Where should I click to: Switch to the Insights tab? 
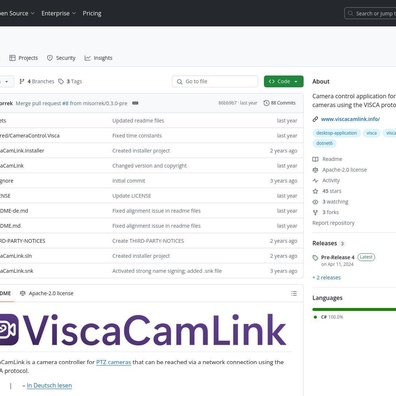click(x=98, y=58)
